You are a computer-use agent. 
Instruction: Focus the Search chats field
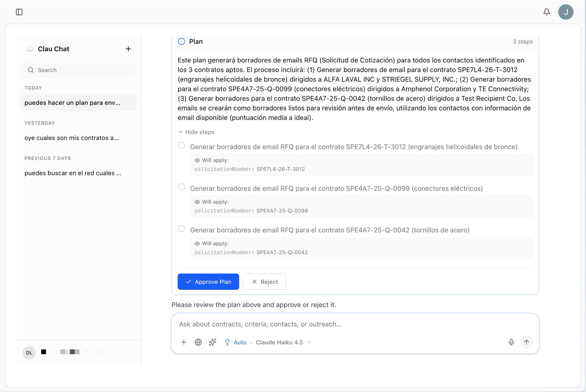click(79, 70)
